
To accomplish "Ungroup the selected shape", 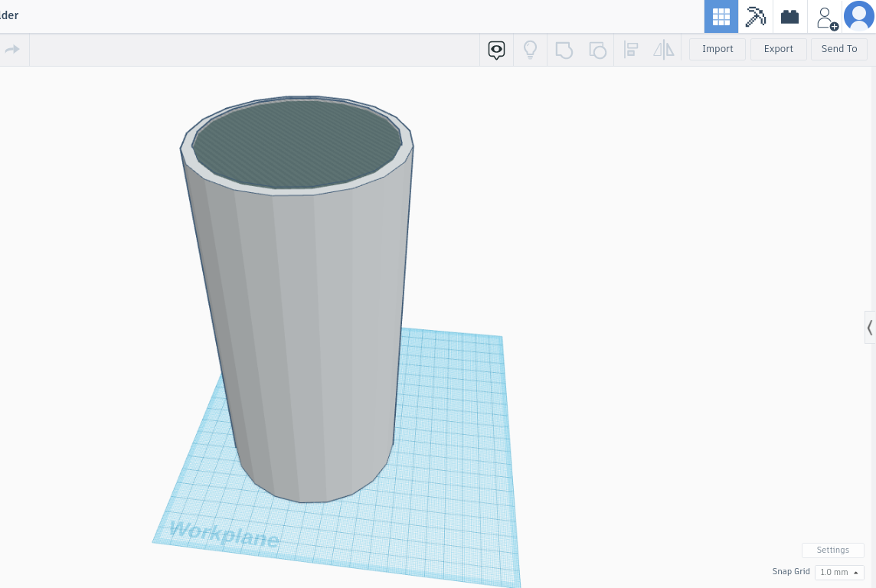I will click(598, 49).
